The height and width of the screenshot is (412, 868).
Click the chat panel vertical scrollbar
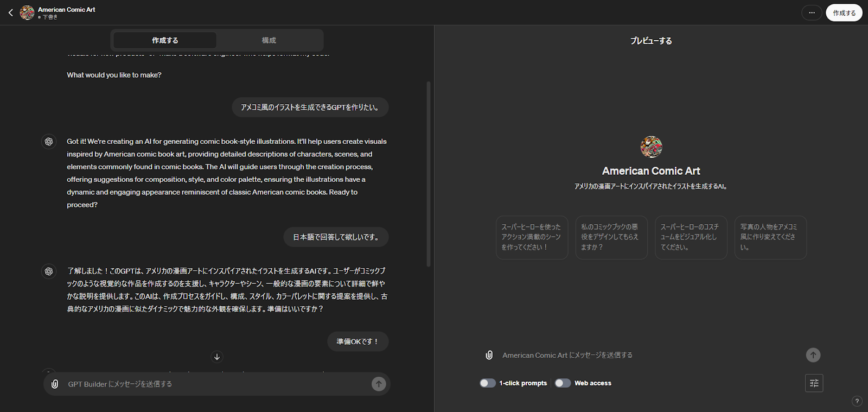pos(429,174)
